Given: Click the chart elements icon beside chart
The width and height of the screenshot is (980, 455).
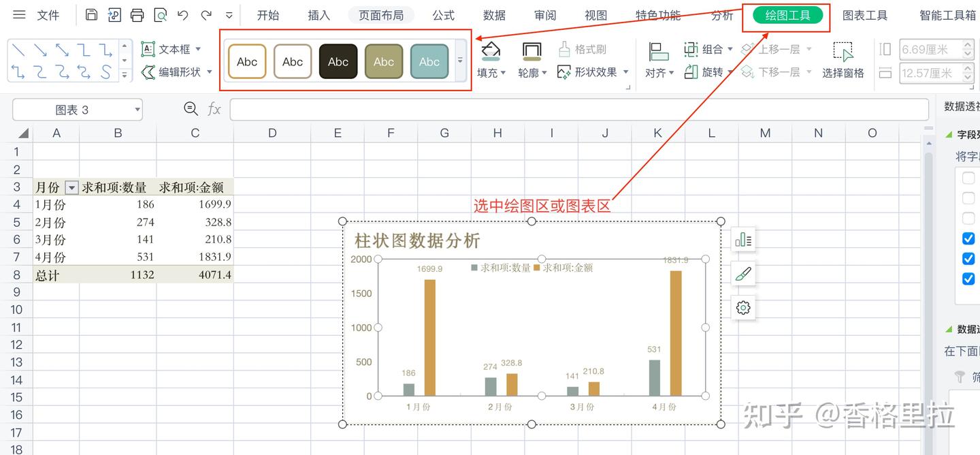Looking at the screenshot, I should [743, 240].
